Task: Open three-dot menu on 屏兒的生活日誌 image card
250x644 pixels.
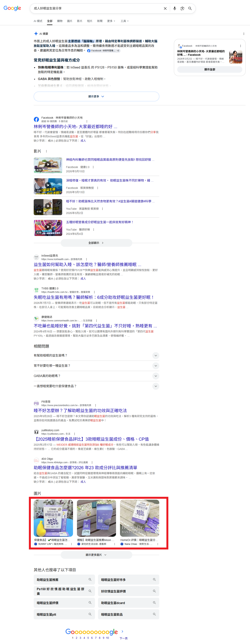Action: tap(115, 544)
